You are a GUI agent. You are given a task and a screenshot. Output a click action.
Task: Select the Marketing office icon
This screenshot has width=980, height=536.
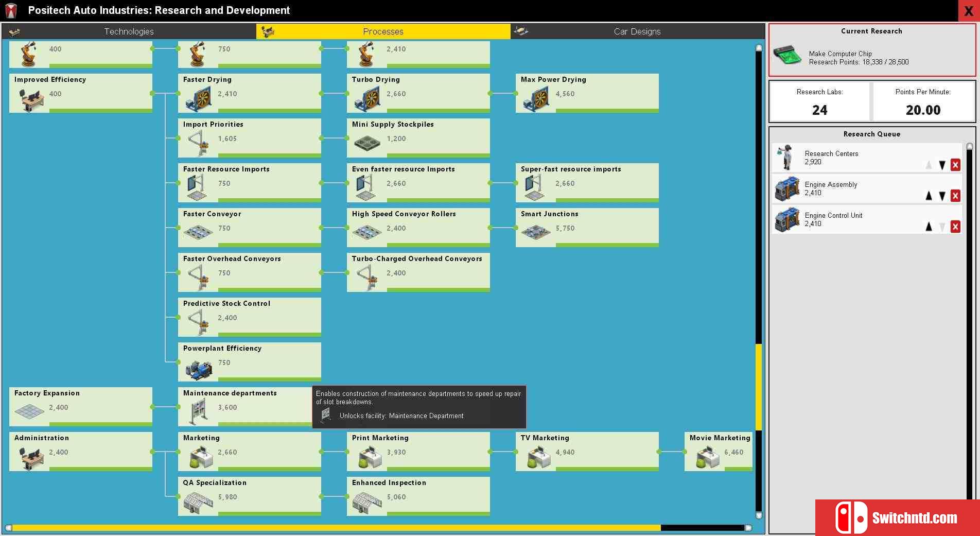pos(201,457)
